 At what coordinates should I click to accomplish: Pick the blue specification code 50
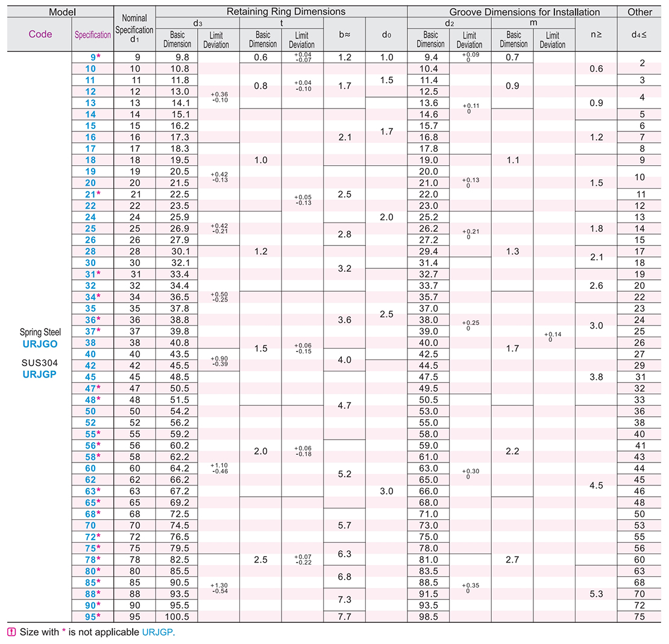(x=90, y=411)
